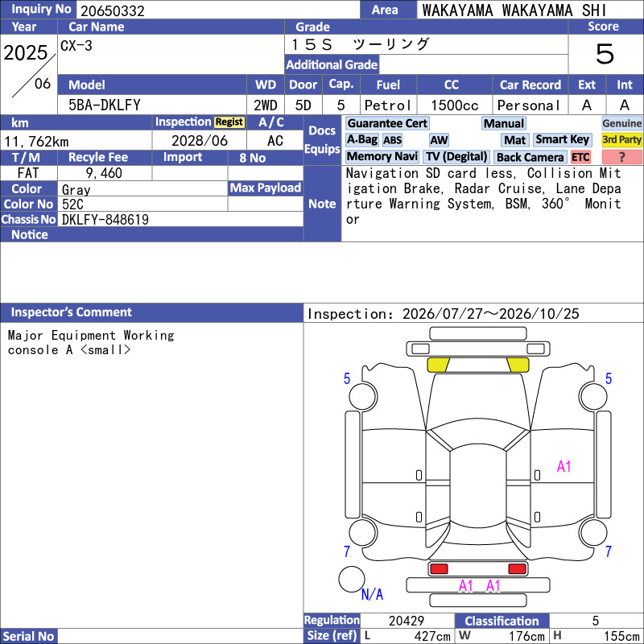The image size is (644, 644).
Task: Click the yellow Regist badge
Action: pos(229,122)
